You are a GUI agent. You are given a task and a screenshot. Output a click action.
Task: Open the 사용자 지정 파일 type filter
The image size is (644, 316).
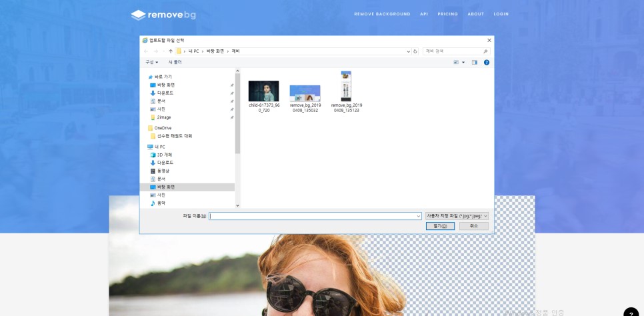click(x=457, y=216)
